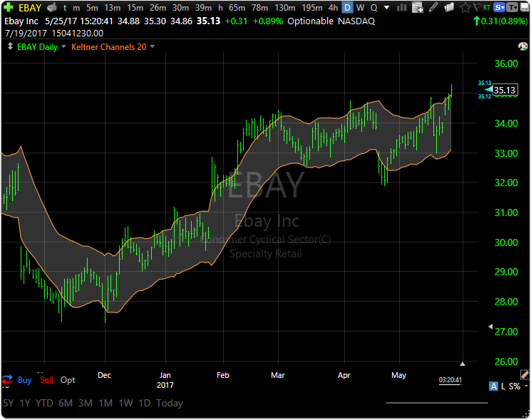Open the EBAY Daily plot dropdown
Image resolution: width=531 pixels, height=420 pixels.
tap(63, 46)
